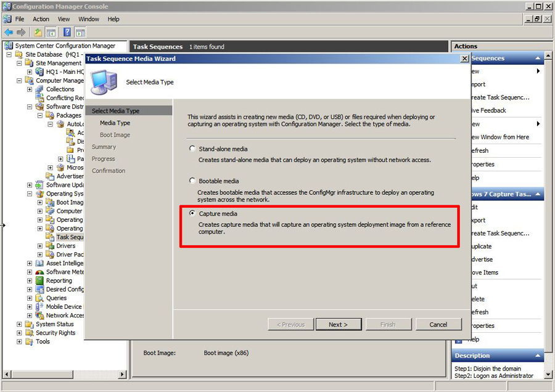The height and width of the screenshot is (392, 555).
Task: Click the Network Access Protection node icon
Action: point(39,315)
